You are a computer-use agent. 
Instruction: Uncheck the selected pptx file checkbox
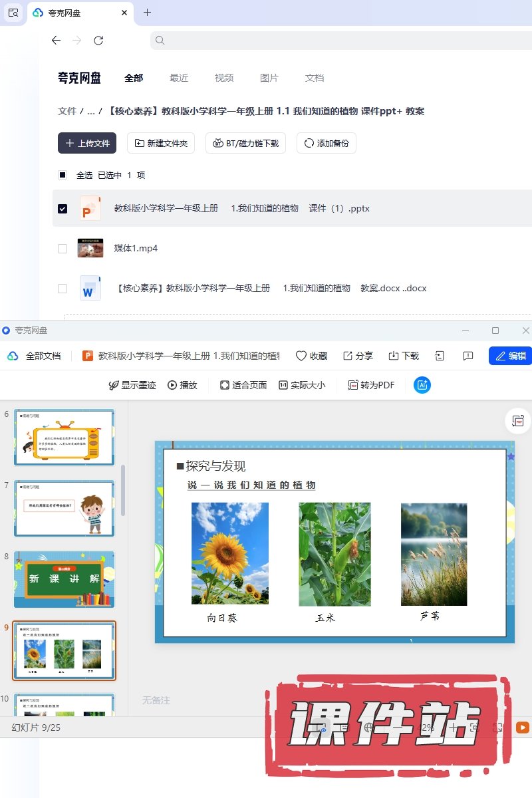coord(63,209)
